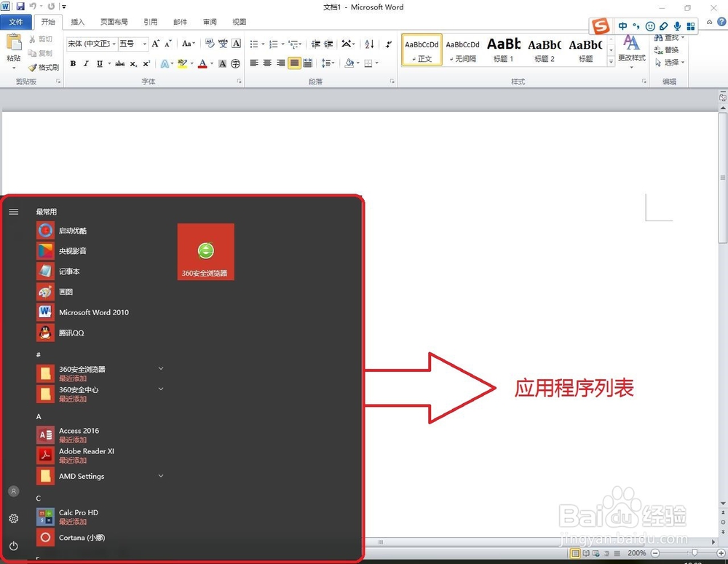The image size is (728, 564).
Task: Click the Start menu hamburger menu icon
Action: (x=13, y=212)
